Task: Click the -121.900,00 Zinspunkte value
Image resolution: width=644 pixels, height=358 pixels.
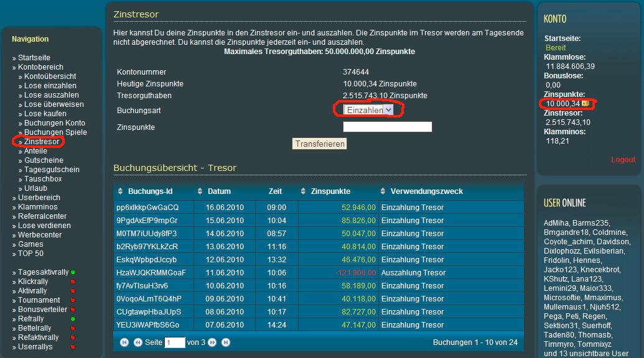Action: [355, 273]
